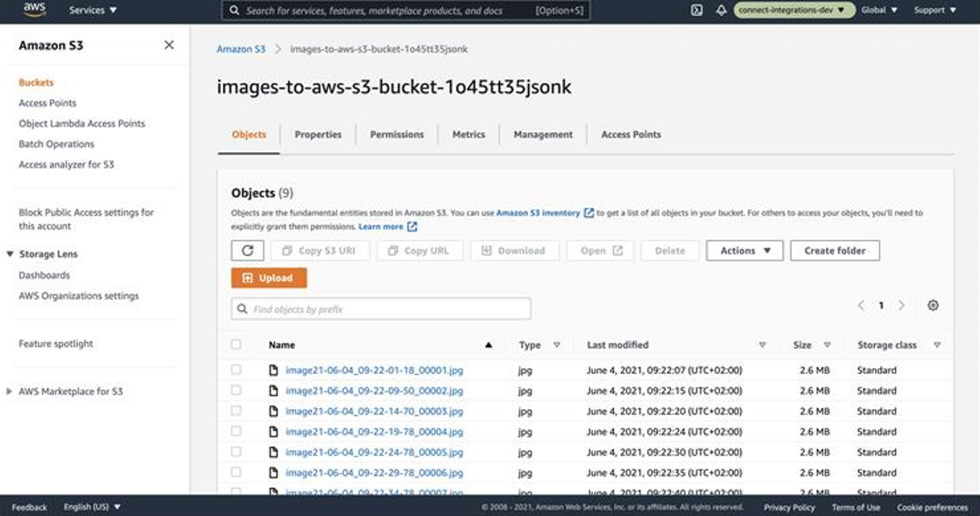980x516 pixels.
Task: Open Object Lambda Access Points
Action: click(81, 124)
